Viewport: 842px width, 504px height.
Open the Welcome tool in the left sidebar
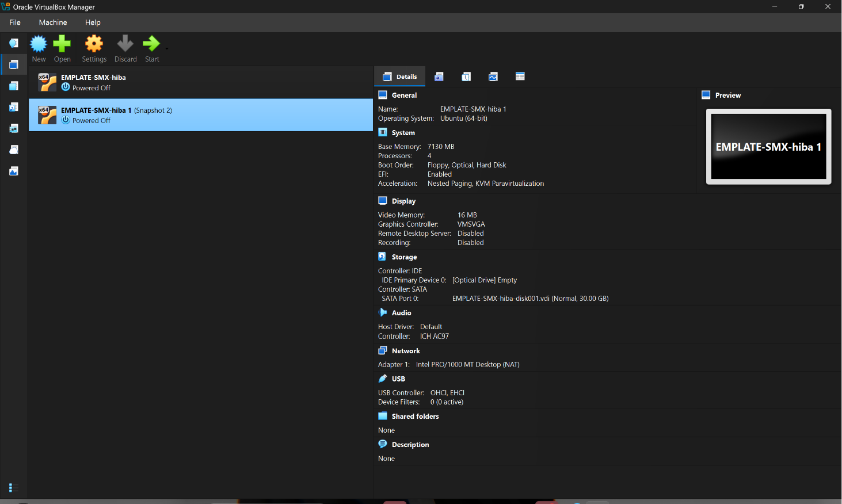pos(14,43)
